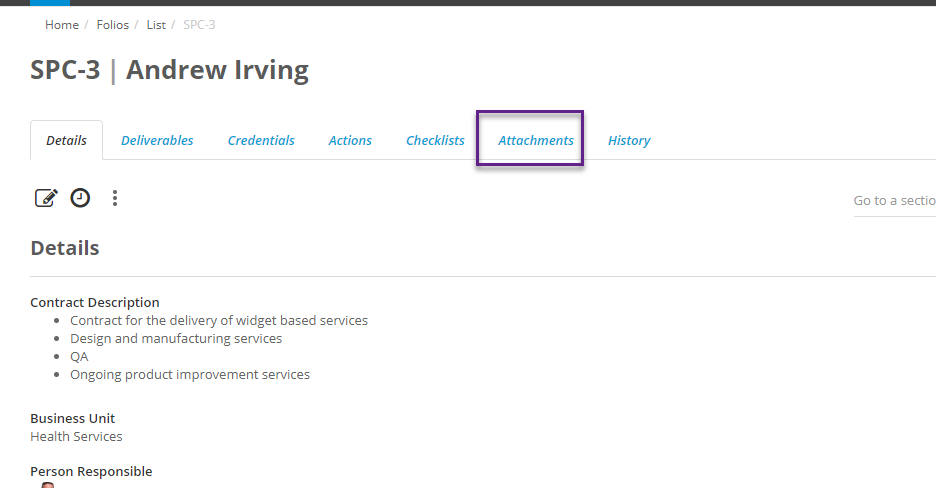Image resolution: width=936 pixels, height=488 pixels.
Task: Click the 'Design and manufacturing services' bullet
Action: [176, 339]
